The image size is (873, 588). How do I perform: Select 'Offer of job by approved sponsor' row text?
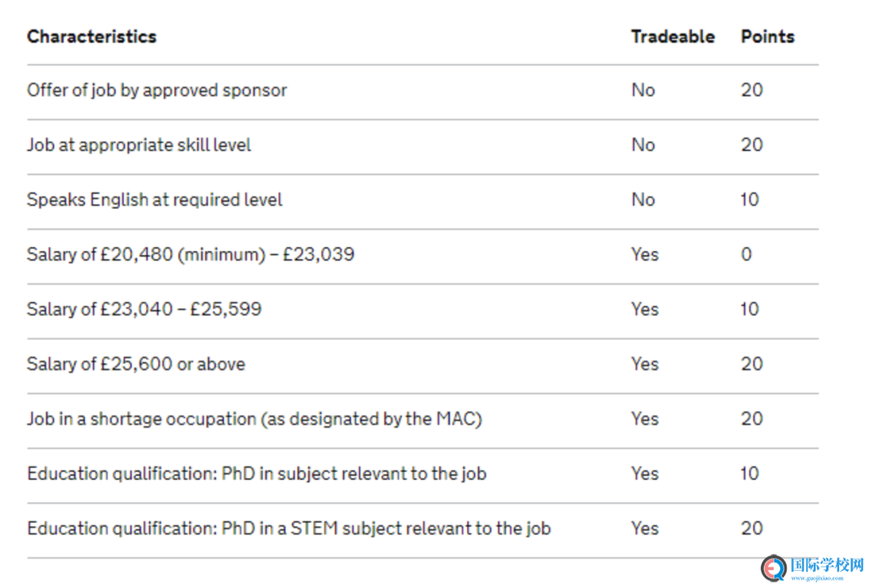pyautogui.click(x=157, y=90)
